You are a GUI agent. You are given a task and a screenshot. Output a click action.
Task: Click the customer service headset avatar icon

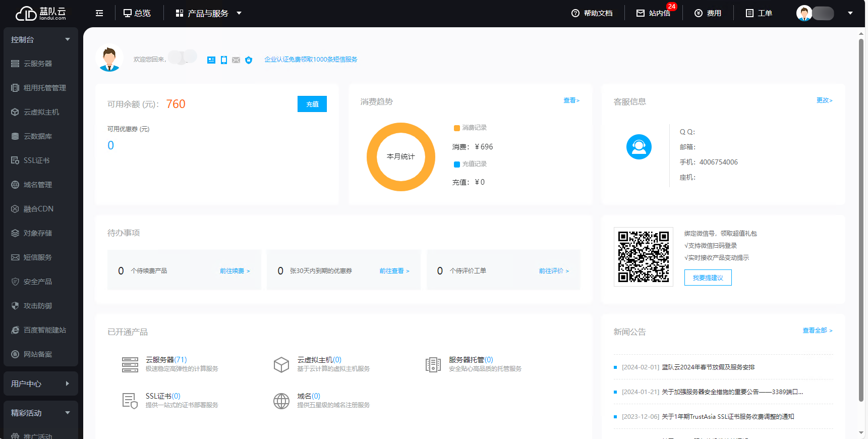tap(639, 147)
